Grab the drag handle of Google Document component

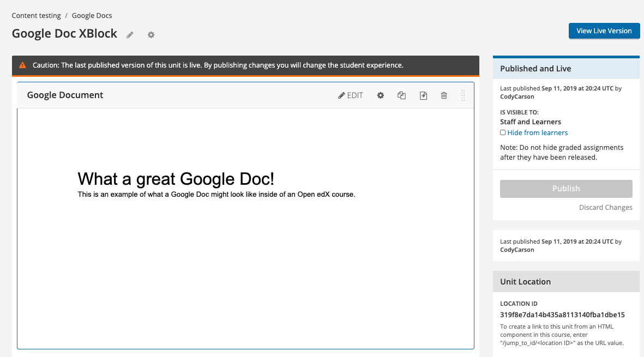(x=463, y=95)
